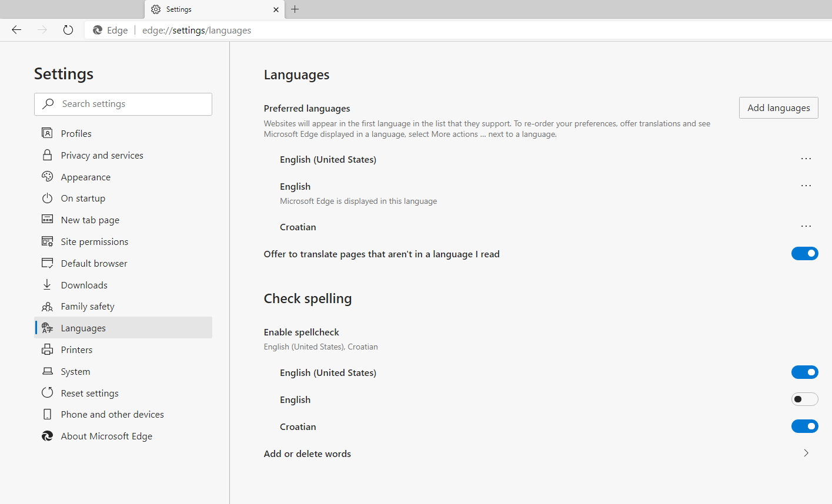
Task: Open Add or delete words page
Action: coord(541,453)
